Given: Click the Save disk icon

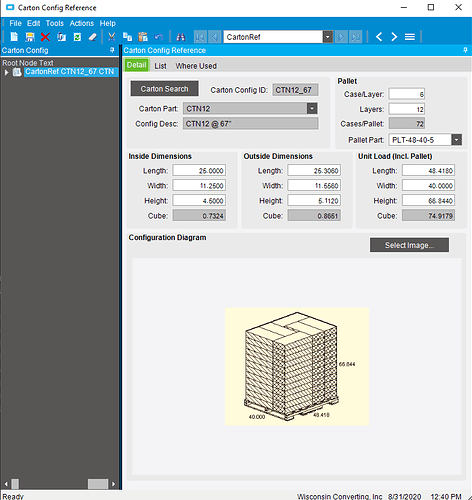Looking at the screenshot, I should 30,37.
